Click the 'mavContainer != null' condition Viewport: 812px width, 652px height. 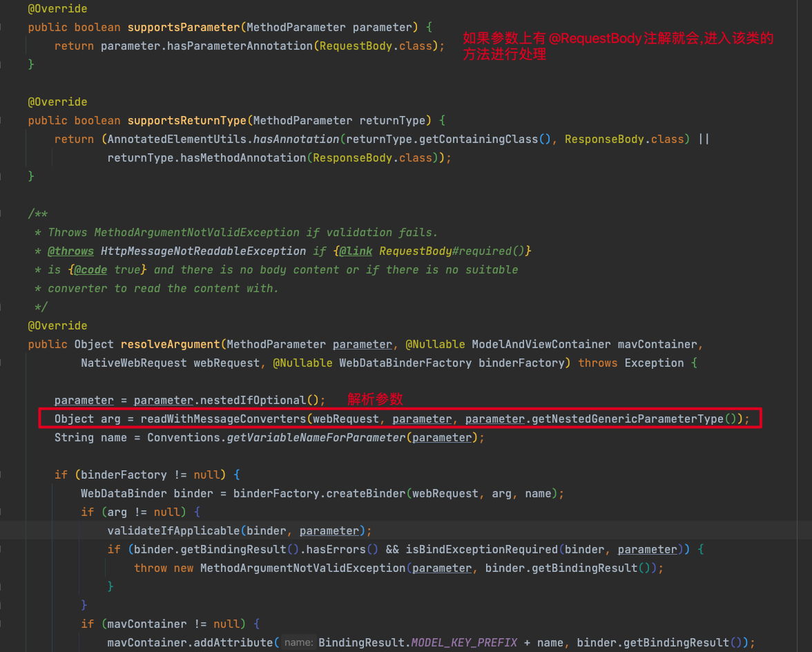click(x=173, y=624)
